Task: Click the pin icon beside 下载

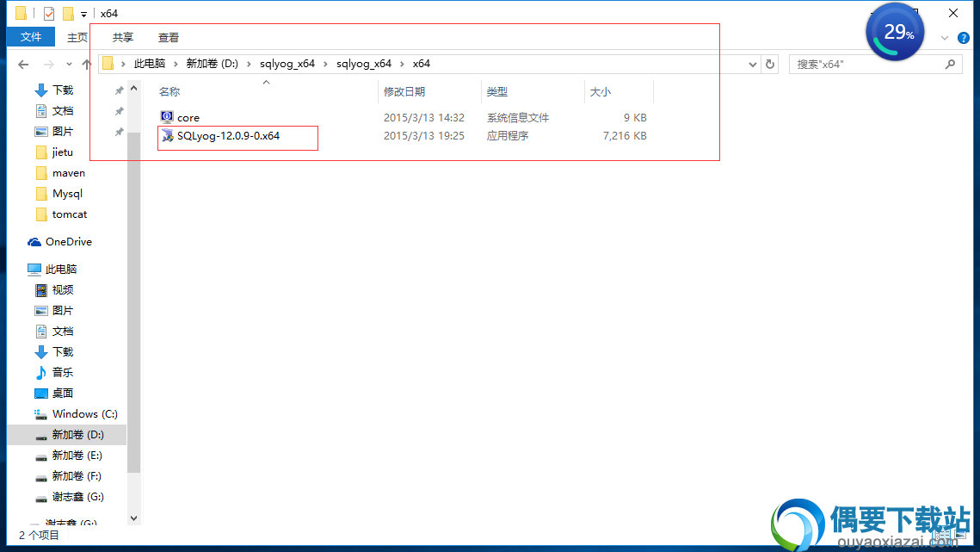Action: [x=119, y=90]
